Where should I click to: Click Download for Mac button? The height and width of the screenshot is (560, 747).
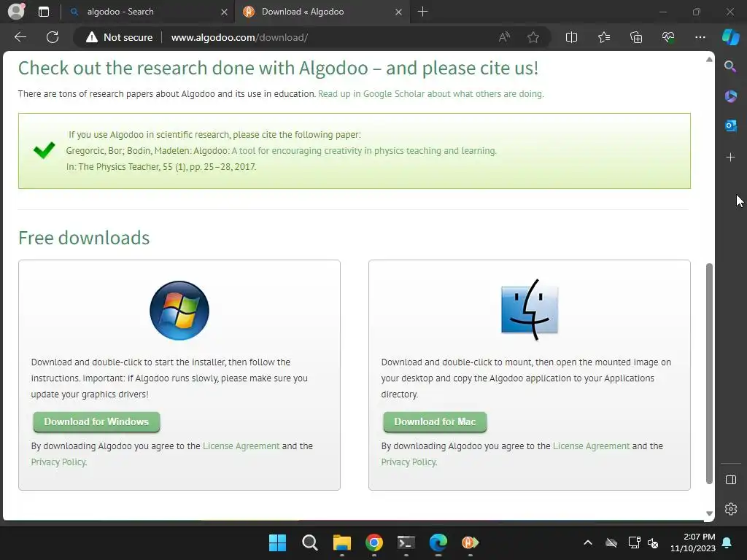click(x=435, y=422)
